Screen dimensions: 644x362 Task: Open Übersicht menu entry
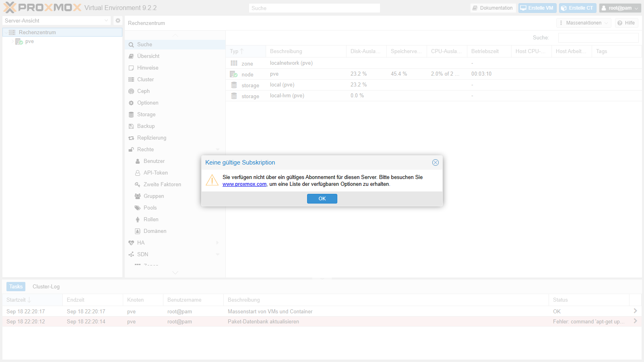pyautogui.click(x=175, y=56)
